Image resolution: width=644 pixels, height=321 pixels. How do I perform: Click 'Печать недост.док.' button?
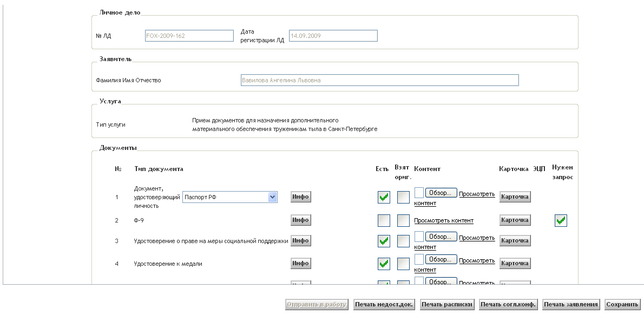[x=384, y=305]
